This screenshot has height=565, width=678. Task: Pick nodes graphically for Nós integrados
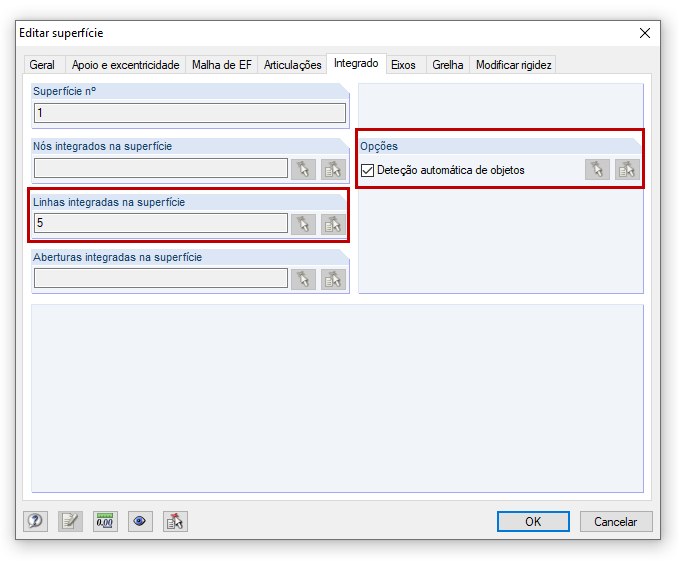point(304,169)
